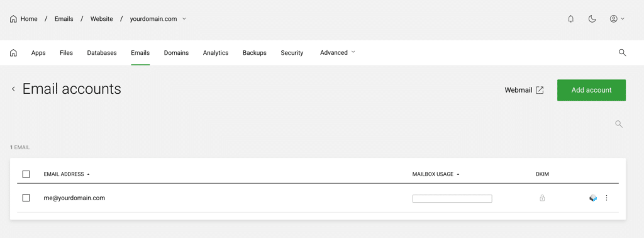Select all emails with the header checkbox

tap(26, 174)
